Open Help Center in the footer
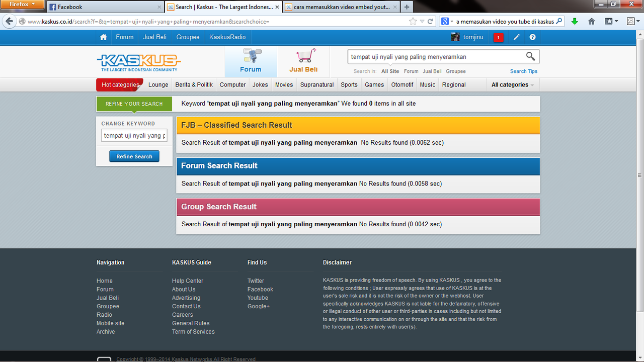Viewport: 644px width, 362px height. tap(188, 281)
